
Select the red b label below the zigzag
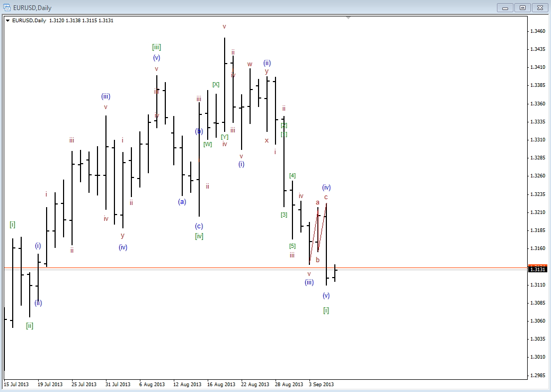click(x=318, y=260)
